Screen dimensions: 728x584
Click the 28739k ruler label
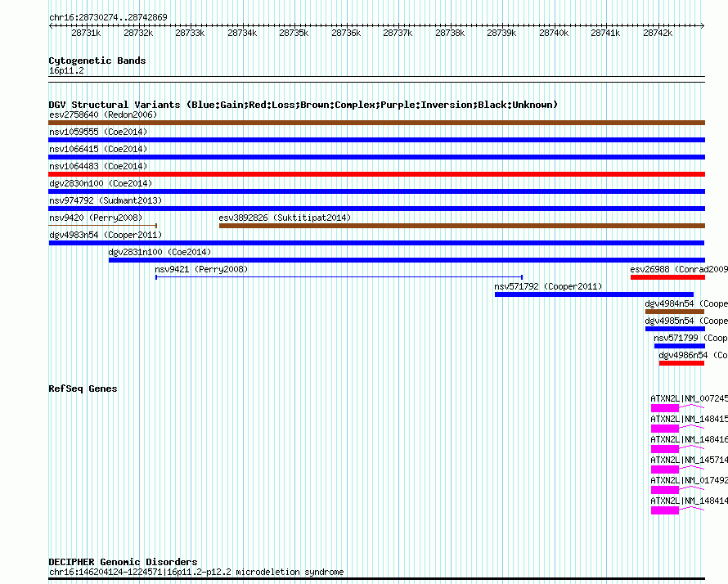[502, 33]
